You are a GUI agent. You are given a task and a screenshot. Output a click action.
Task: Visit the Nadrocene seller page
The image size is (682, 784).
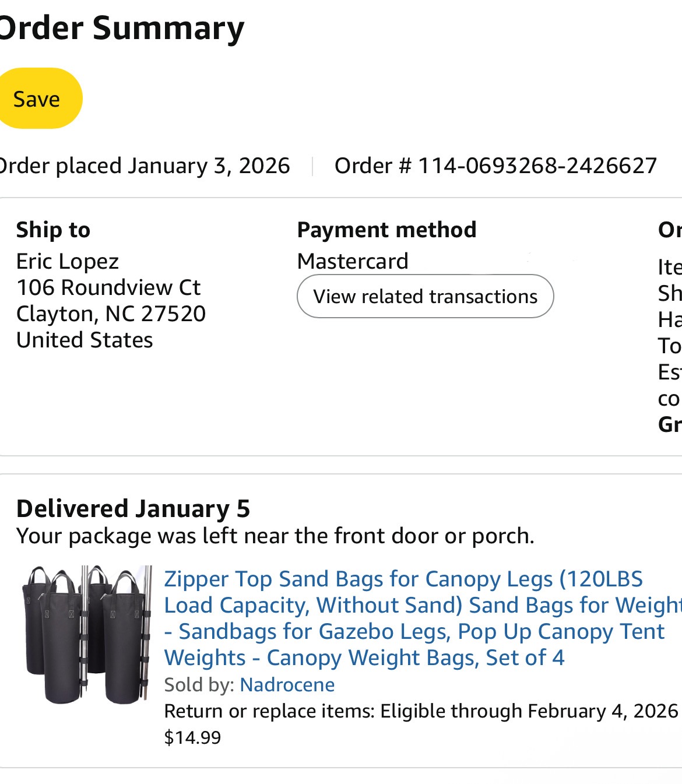pyautogui.click(x=287, y=684)
